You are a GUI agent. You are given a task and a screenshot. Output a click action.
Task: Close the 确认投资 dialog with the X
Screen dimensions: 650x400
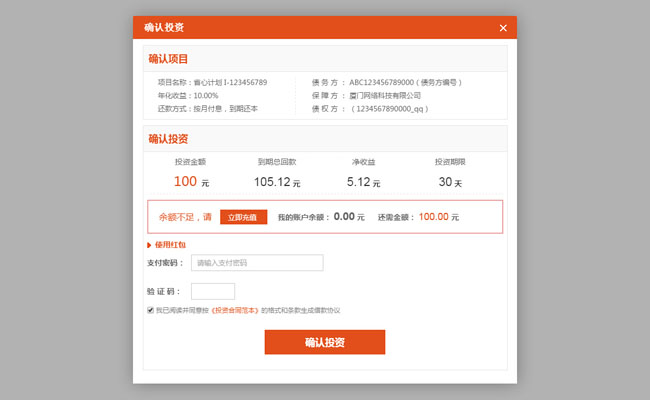tap(503, 28)
